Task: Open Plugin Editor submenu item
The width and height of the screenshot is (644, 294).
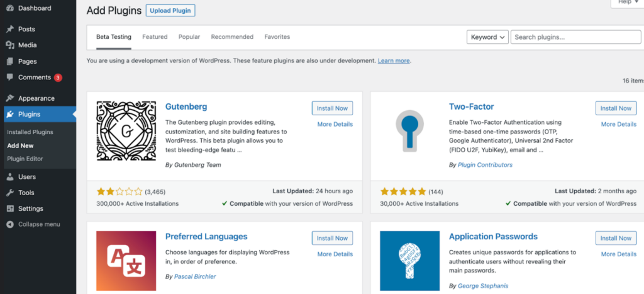Action: 25,159
